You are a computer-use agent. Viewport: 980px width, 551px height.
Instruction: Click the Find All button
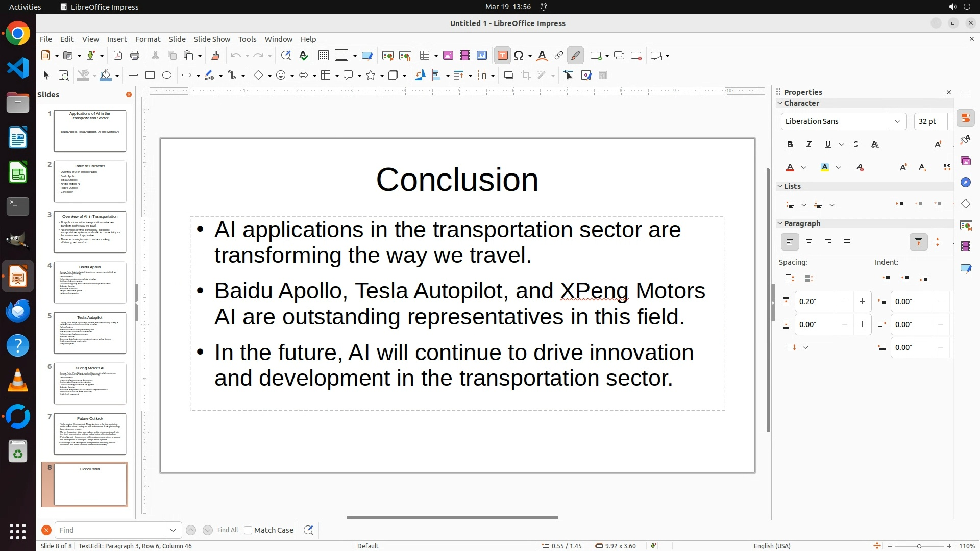click(227, 530)
